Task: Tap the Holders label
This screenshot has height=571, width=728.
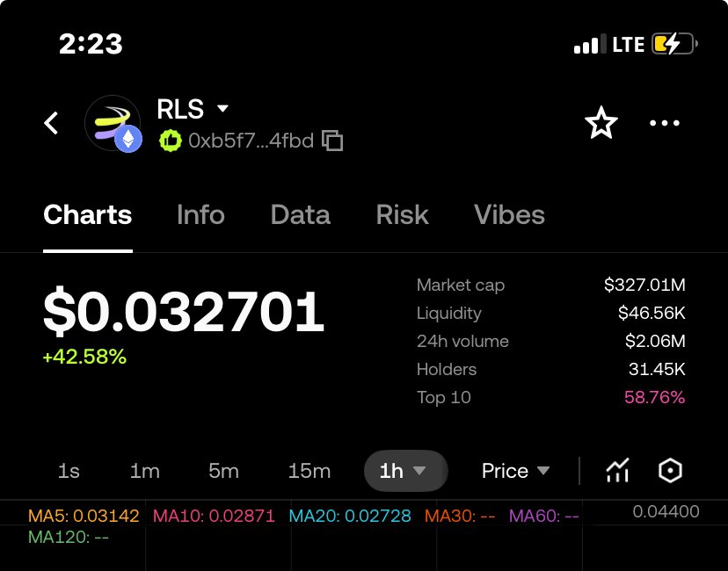Action: point(447,369)
